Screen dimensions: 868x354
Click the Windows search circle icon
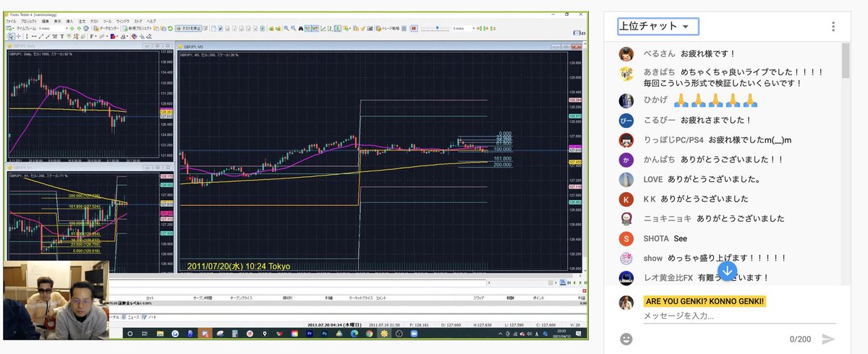coord(130,334)
